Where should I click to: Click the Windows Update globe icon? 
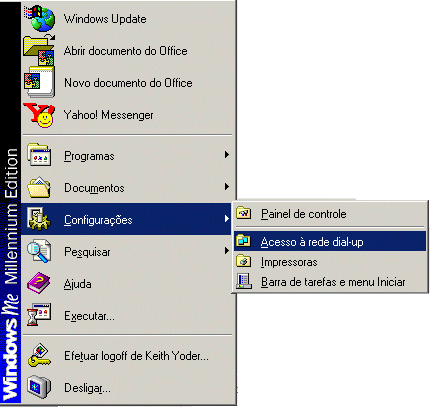coord(39,19)
